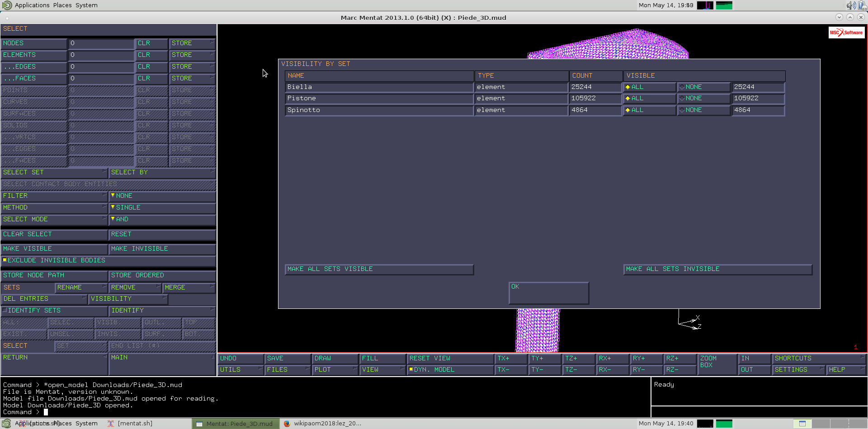Zoom IN the view
The image size is (868, 429).
(x=755, y=359)
